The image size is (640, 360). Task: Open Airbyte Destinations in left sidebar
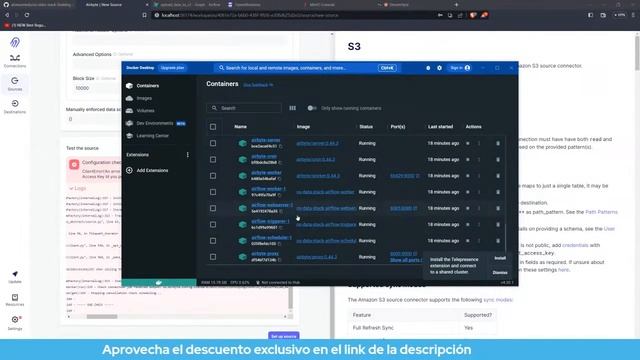point(15,107)
